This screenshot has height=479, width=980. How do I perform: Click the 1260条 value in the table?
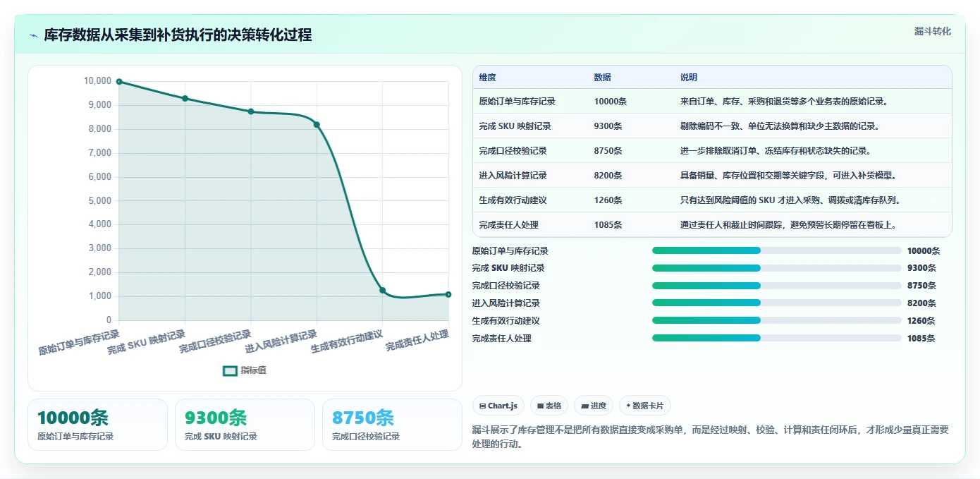[x=608, y=200]
